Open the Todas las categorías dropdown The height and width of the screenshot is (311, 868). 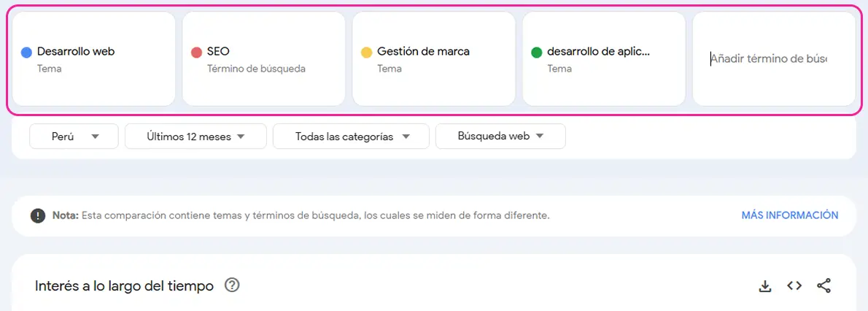click(351, 137)
